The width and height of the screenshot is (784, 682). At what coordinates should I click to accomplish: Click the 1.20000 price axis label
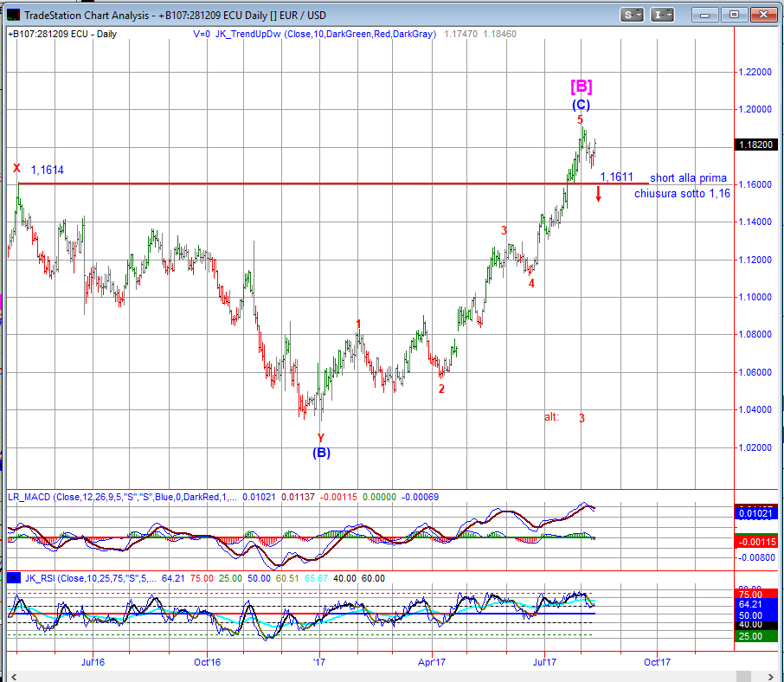point(755,110)
